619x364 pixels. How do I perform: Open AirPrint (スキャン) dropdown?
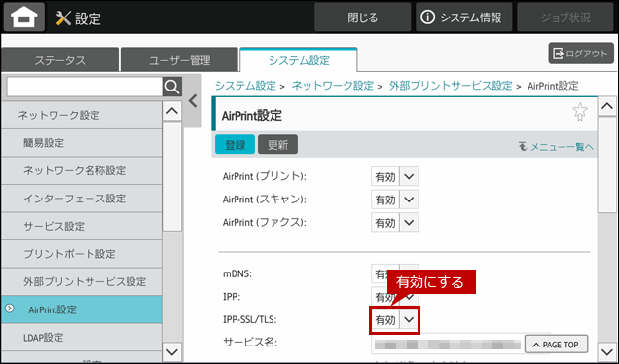395,200
